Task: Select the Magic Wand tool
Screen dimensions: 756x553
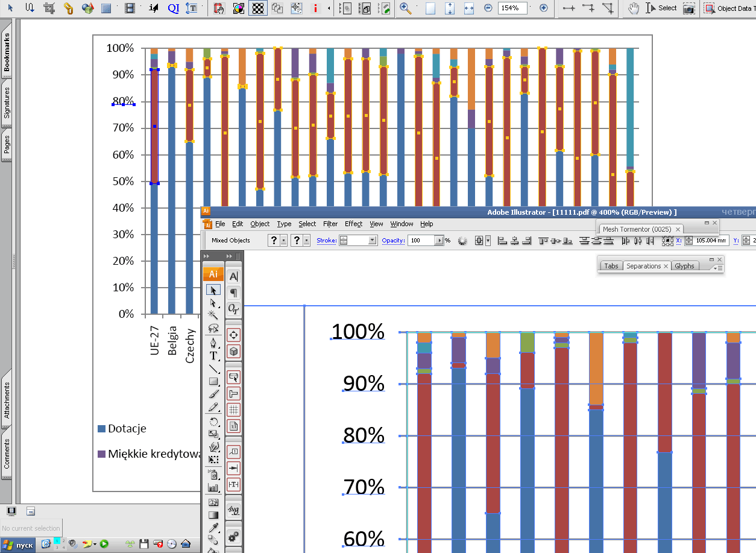Action: (x=213, y=315)
